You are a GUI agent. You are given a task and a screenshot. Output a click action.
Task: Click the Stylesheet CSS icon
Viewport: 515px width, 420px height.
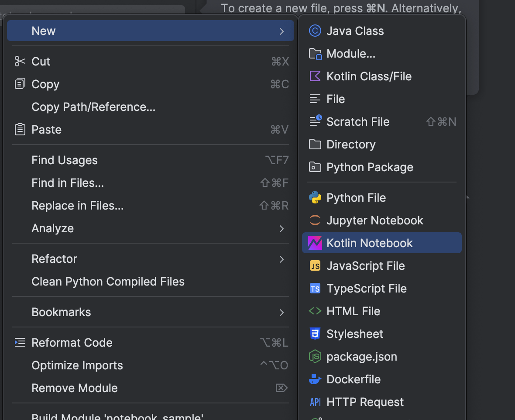click(x=315, y=334)
